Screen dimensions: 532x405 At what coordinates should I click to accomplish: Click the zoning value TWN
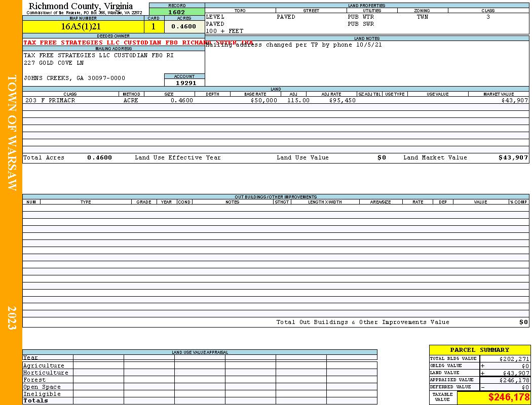point(423,17)
